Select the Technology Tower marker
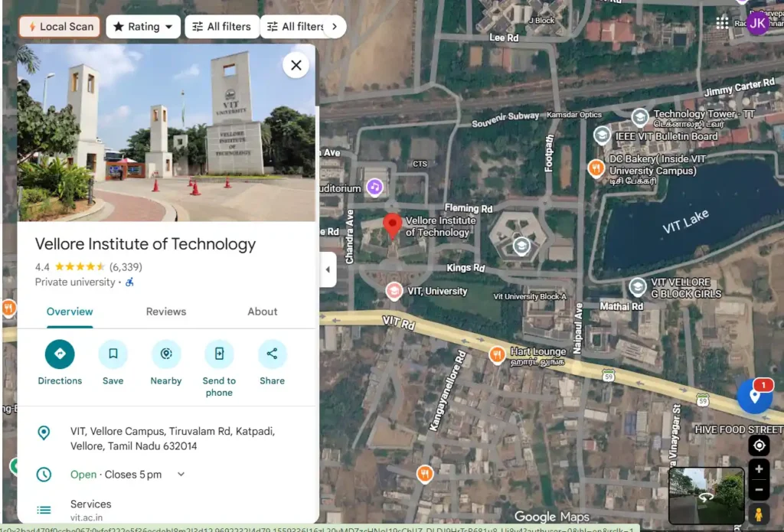The image size is (784, 532). pyautogui.click(x=640, y=118)
